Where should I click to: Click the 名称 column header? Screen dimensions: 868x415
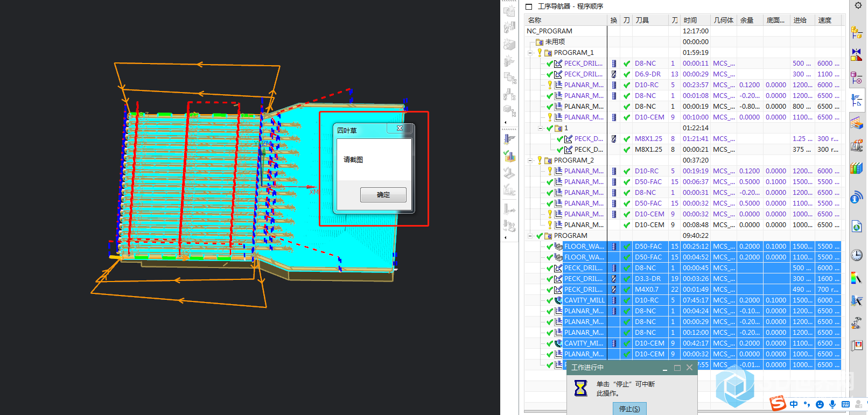coord(565,20)
